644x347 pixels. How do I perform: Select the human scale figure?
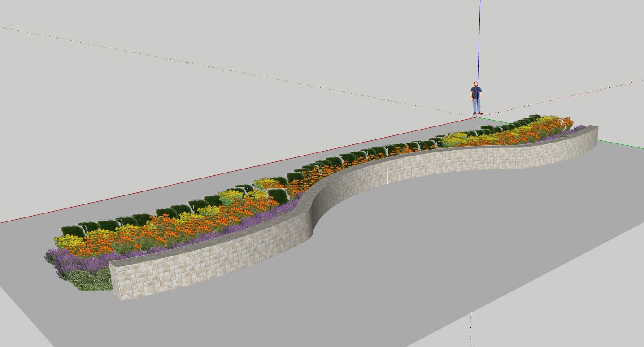476,98
